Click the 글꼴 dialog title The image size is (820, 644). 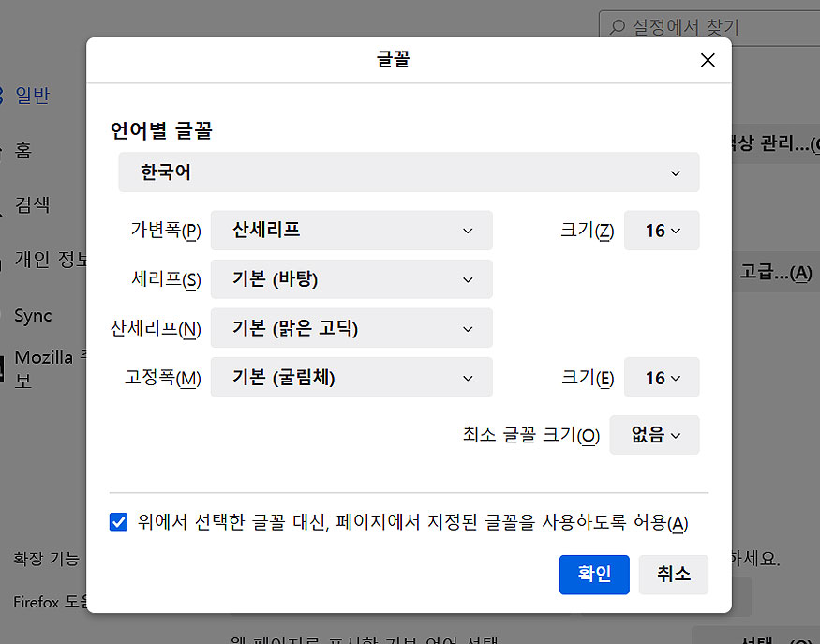point(394,59)
